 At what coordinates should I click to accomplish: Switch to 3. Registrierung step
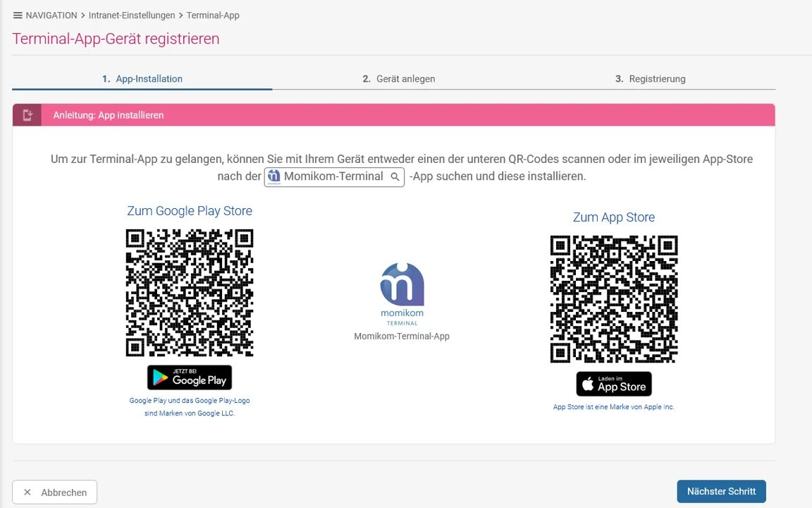[651, 79]
